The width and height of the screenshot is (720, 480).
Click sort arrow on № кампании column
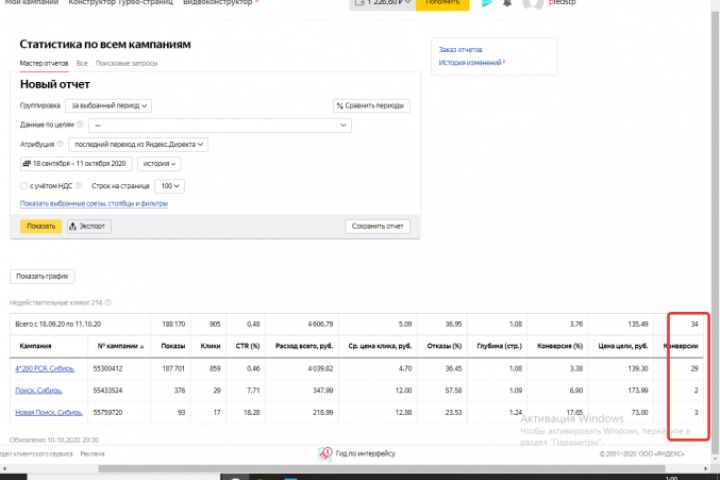tap(142, 346)
